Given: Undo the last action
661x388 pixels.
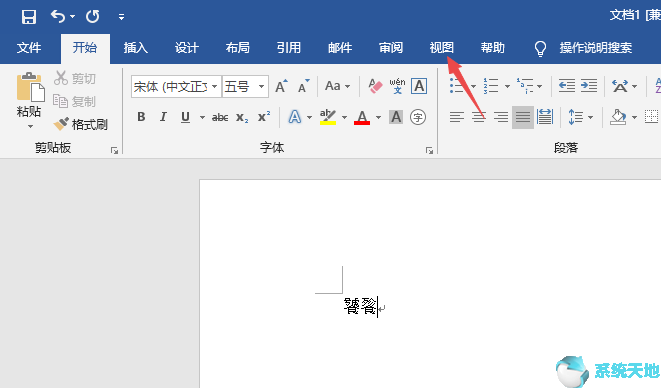Looking at the screenshot, I should pyautogui.click(x=58, y=16).
